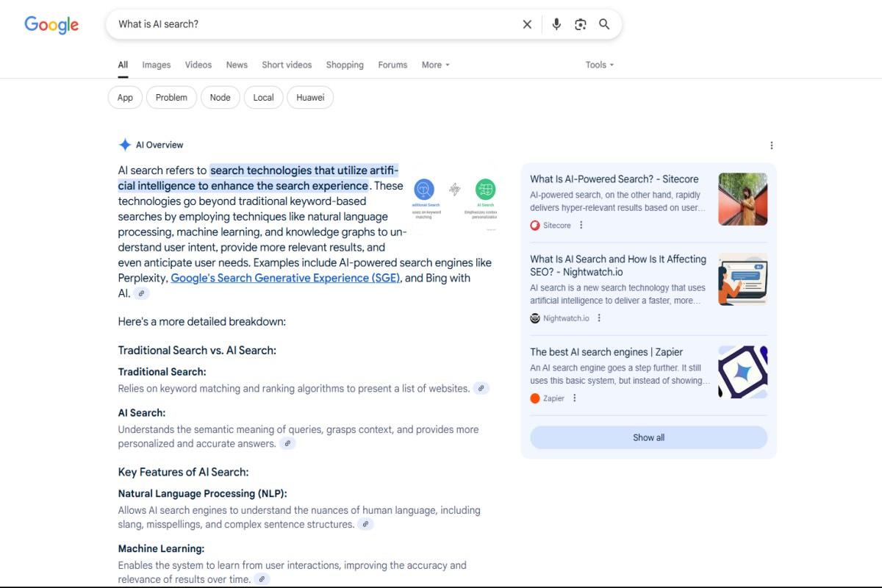Open the Traditional vs AI Search comparison image
Screen dimensions: 882x588
pos(455,198)
